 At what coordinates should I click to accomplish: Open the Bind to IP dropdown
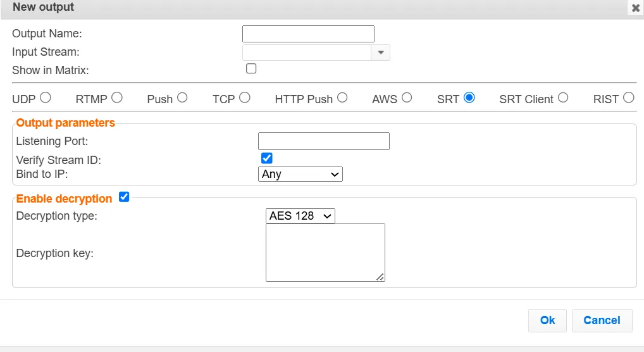coord(300,174)
